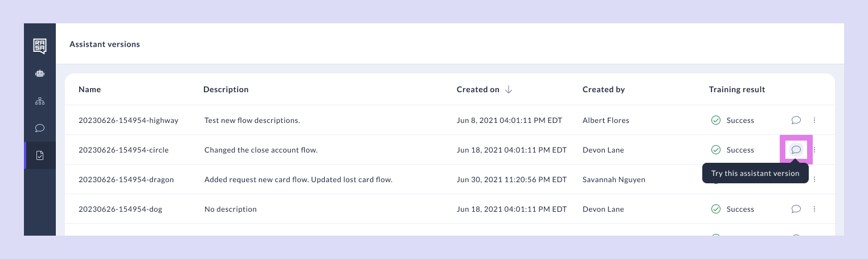Open more options for dragon version
This screenshot has width=868, height=259.
point(814,179)
